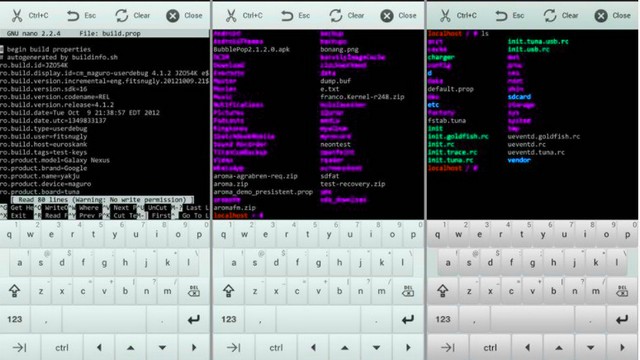Screen dimensions: 640x360
Task: Tap the q key on left keyboard
Action: (9, 234)
